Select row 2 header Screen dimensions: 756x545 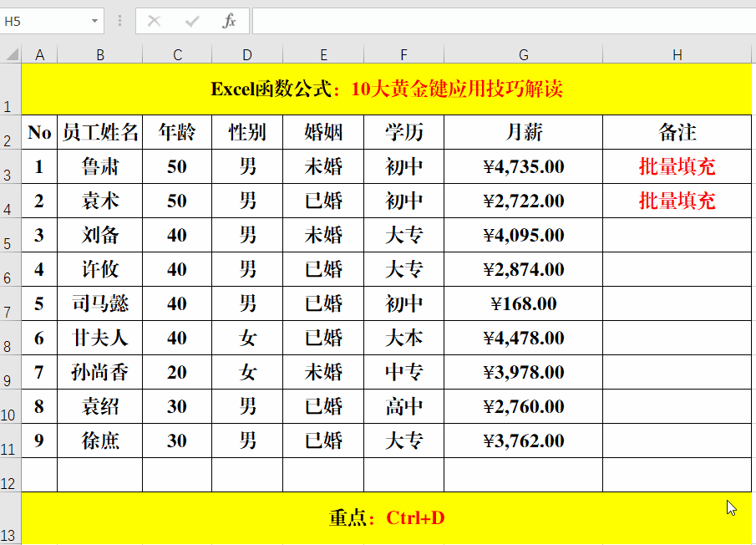[10, 132]
